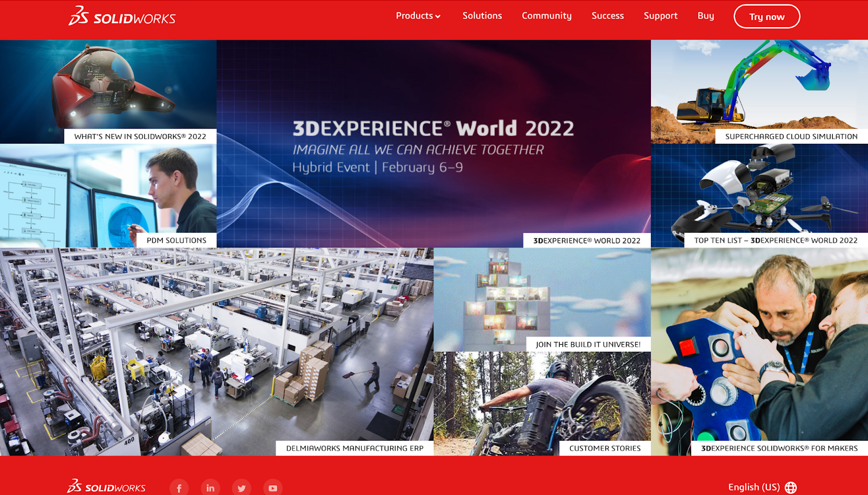Click the 'WHAT'S NEW IN SOLIDWORKS® 2022' label
Image resolution: width=868 pixels, height=495 pixels.
point(141,136)
